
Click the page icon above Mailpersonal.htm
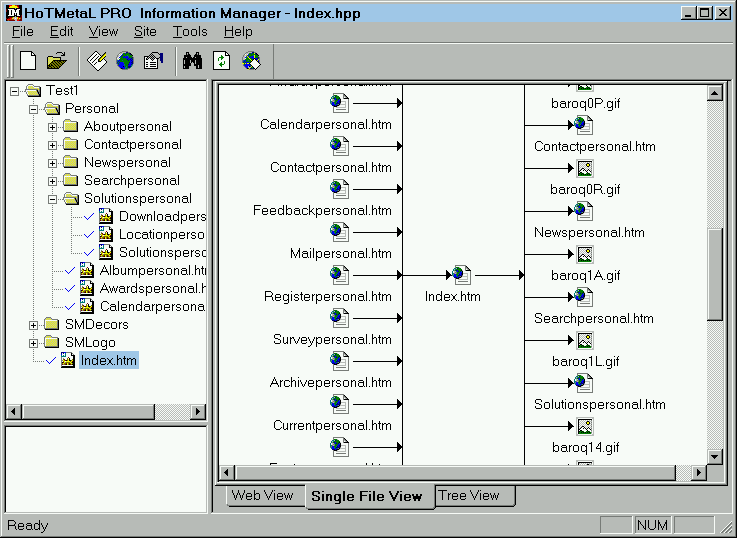(339, 232)
